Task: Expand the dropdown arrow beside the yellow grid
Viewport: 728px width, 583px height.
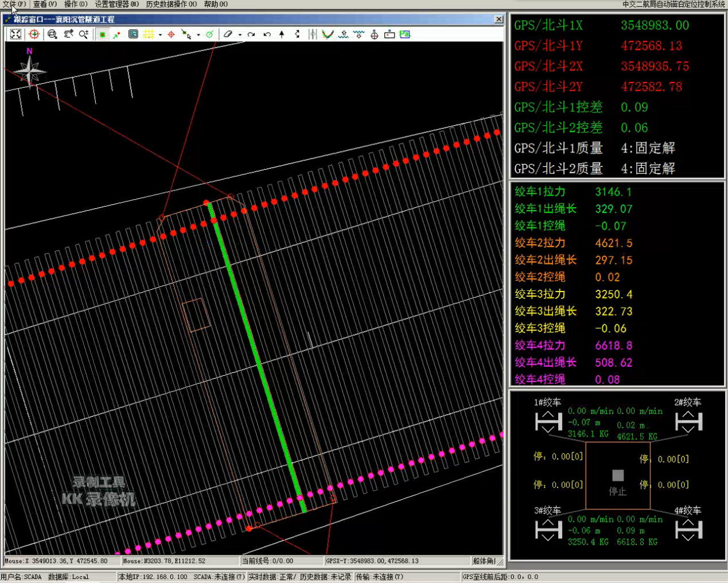Action: 160,35
